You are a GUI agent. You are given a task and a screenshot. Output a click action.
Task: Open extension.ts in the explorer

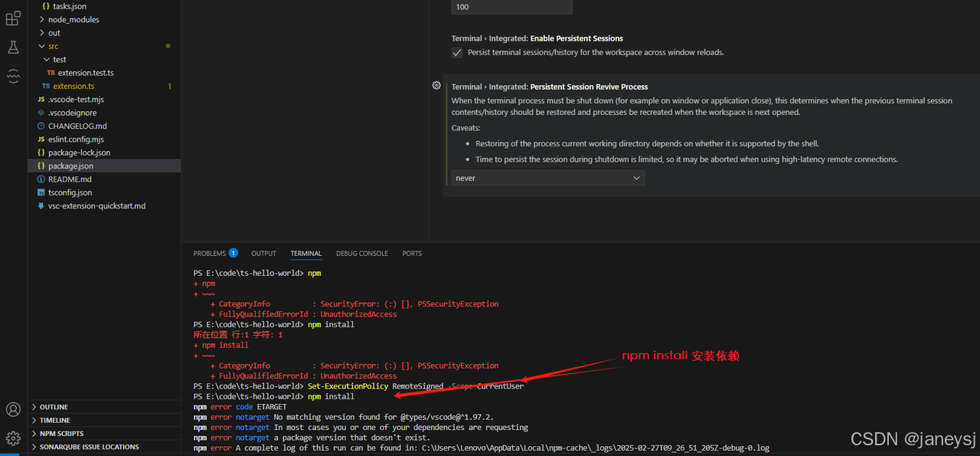coord(74,86)
